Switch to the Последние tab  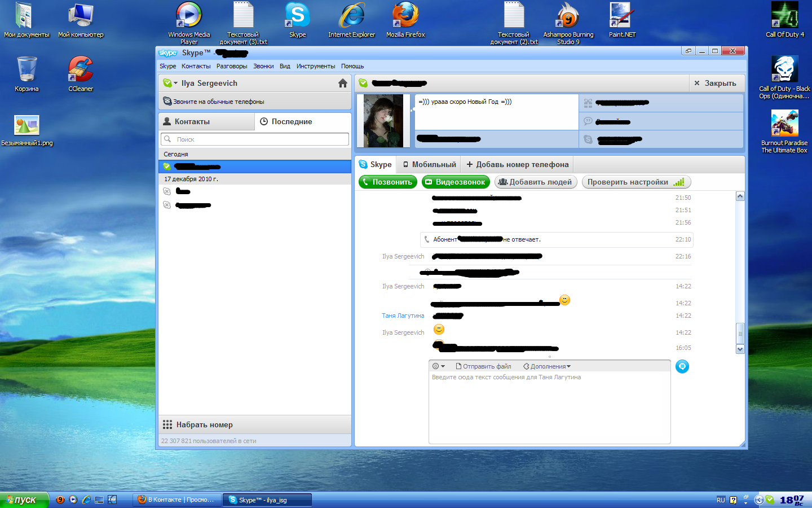coord(303,121)
